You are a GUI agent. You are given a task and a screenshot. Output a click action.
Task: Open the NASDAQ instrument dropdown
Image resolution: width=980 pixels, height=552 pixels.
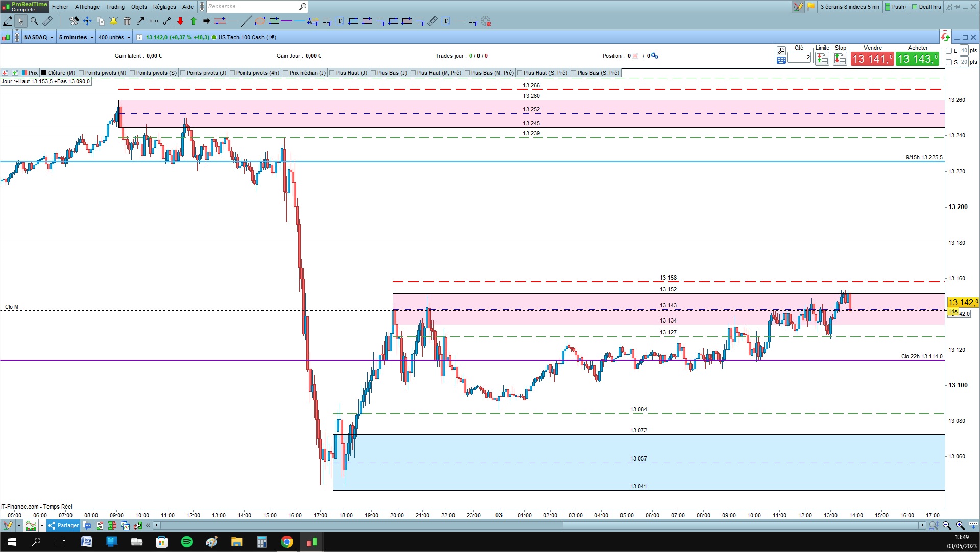pos(39,37)
